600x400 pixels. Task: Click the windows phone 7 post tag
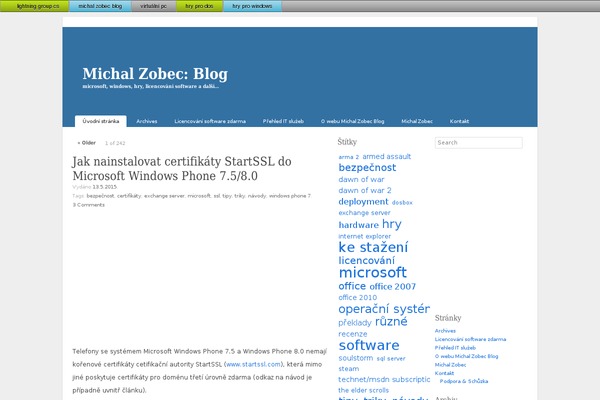click(290, 196)
